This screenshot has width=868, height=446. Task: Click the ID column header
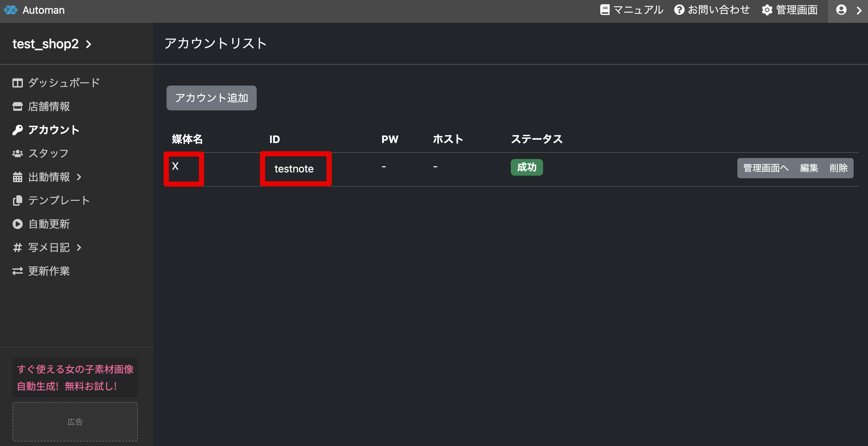[275, 139]
